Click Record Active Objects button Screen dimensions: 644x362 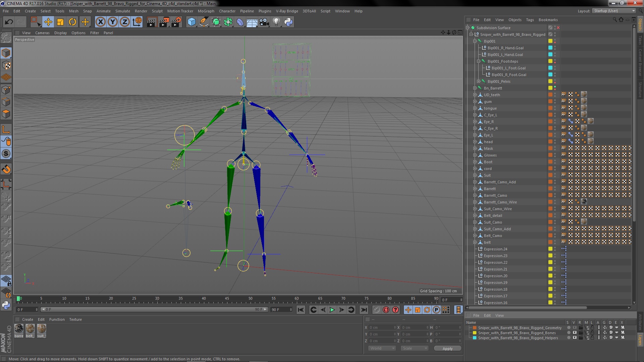point(376,310)
